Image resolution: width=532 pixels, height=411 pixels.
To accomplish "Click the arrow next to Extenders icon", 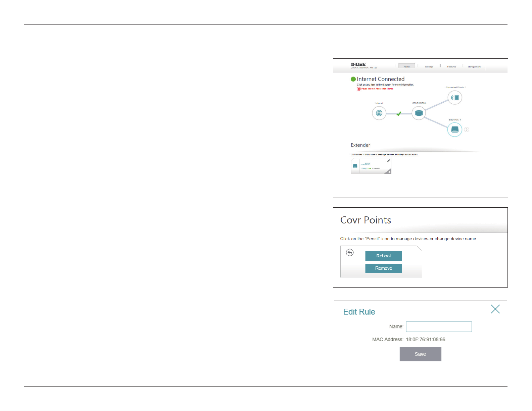I will 467,130.
